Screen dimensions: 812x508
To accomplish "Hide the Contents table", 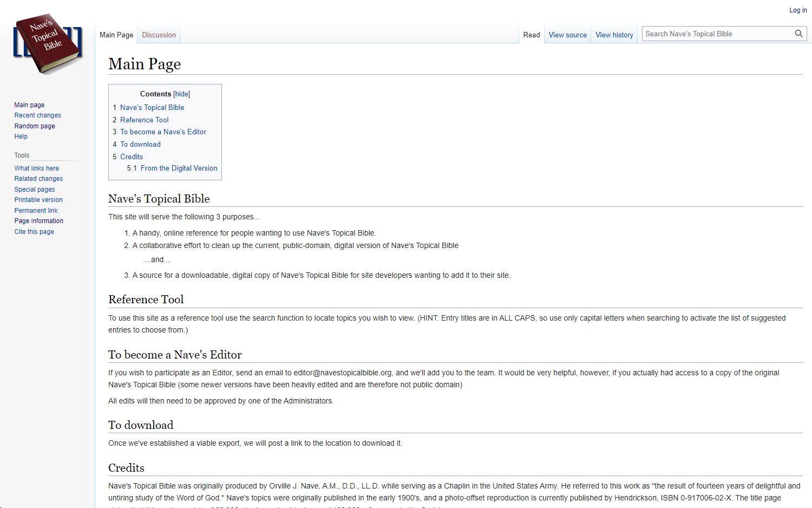I will [181, 94].
